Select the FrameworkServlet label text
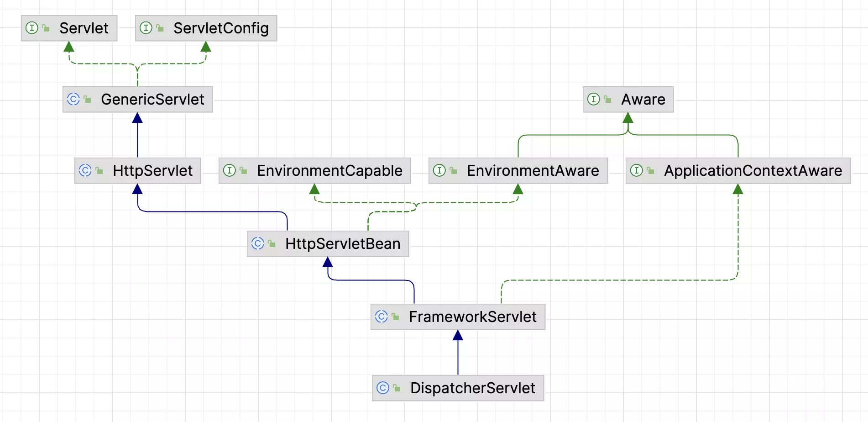868x422 pixels. (x=473, y=317)
